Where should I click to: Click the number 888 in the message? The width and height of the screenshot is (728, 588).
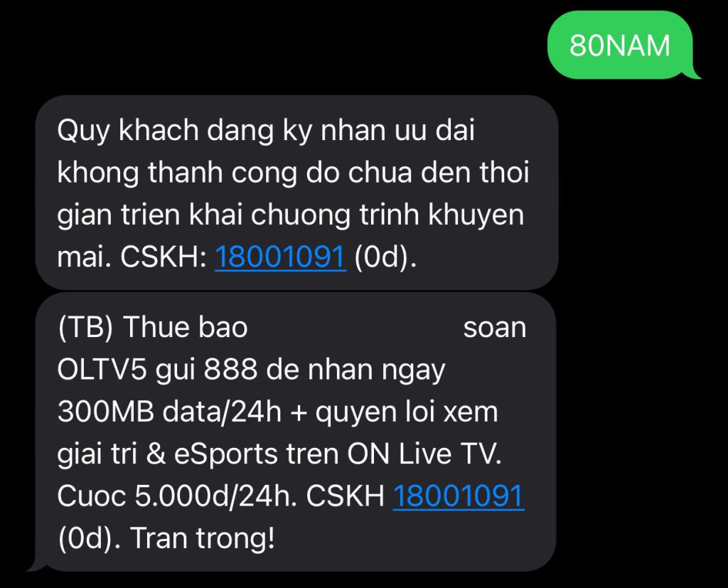pyautogui.click(x=230, y=370)
